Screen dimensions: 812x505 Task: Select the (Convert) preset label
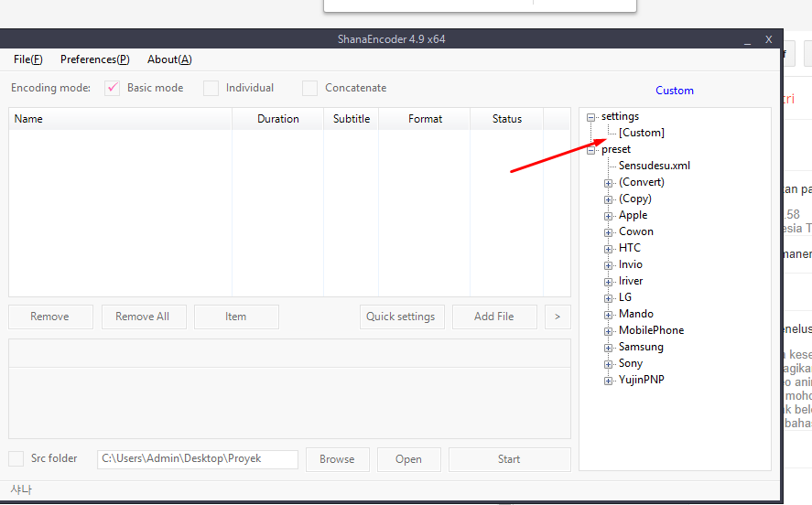coord(641,182)
